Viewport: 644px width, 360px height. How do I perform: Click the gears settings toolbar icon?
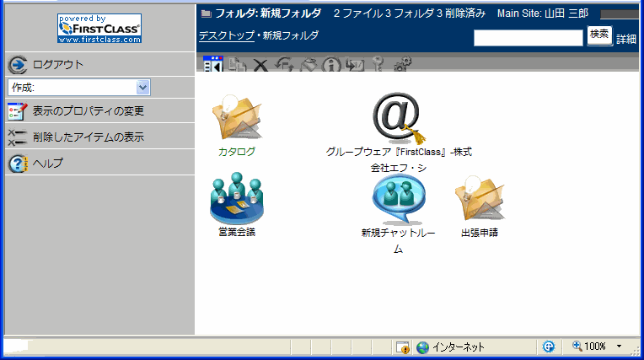402,65
